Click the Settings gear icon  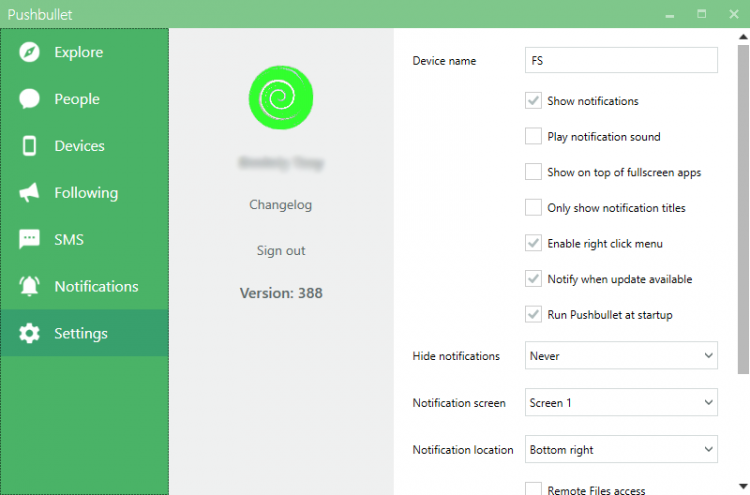point(29,333)
